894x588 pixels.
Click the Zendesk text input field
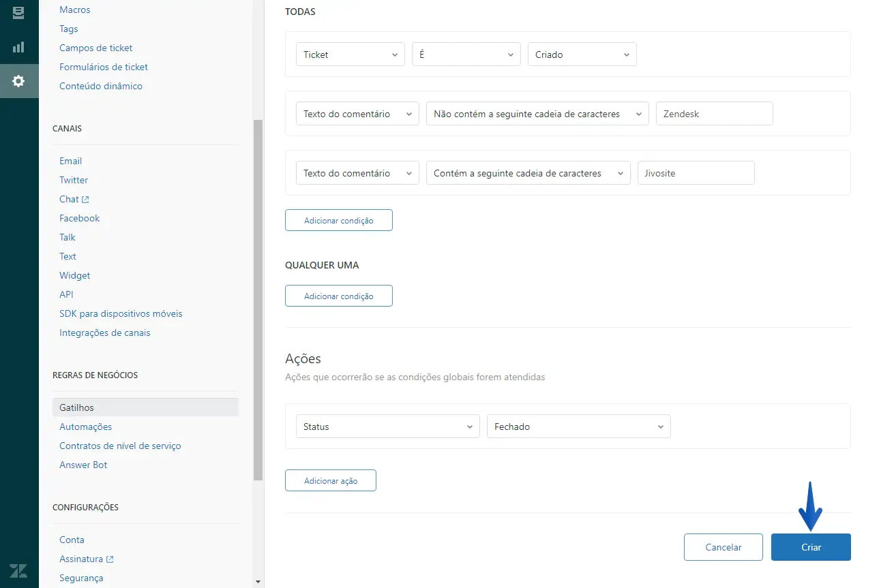[714, 114]
